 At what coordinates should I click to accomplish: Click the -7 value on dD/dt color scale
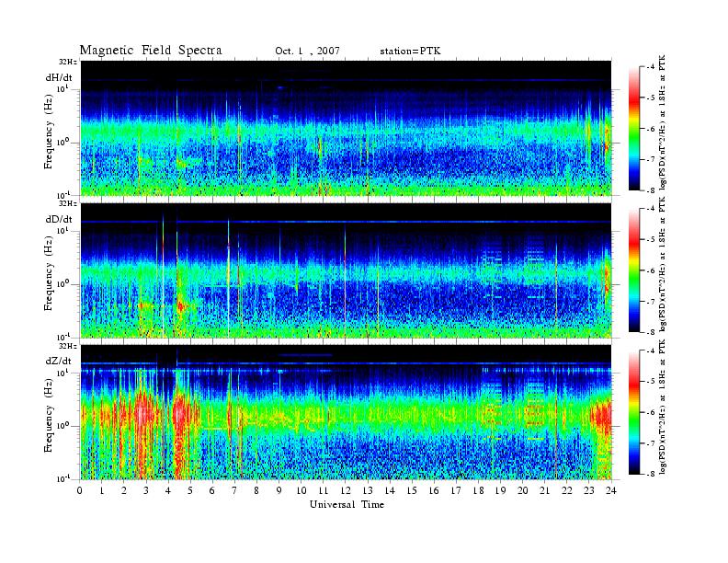click(x=651, y=302)
